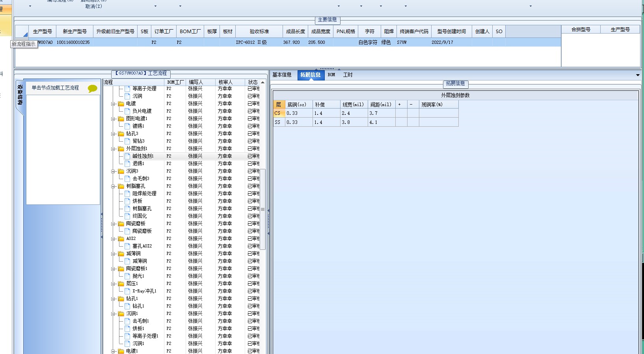Click the document icon of 等离子处理1
This screenshot has height=354, width=644.
click(x=127, y=336)
